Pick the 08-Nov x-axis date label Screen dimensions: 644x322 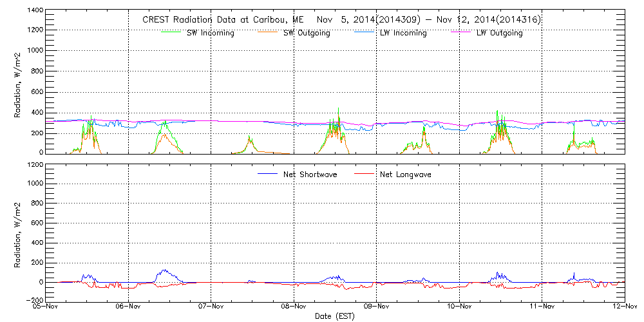point(294,307)
